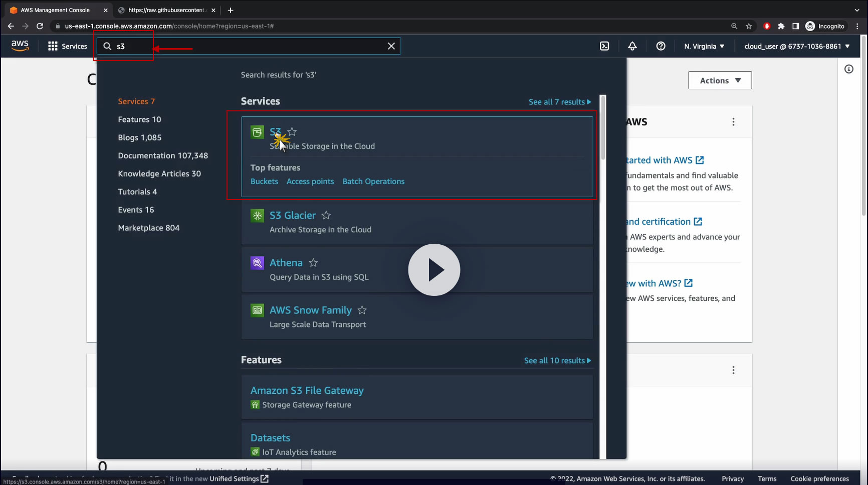Viewport: 868px width, 485px height.
Task: Open the Chrome three-dot menu
Action: [x=858, y=26]
